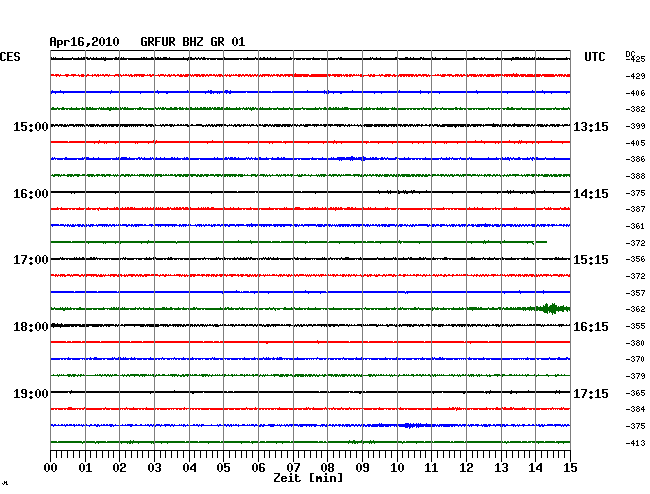
Task: Click the DC offset value -357
Action: pyautogui.click(x=635, y=293)
